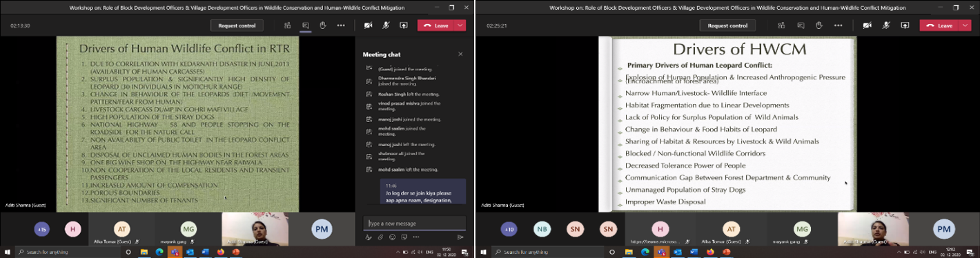Screen dimensions: 980x258
Task: Expand Leave options arrow in left window
Action: point(461,26)
